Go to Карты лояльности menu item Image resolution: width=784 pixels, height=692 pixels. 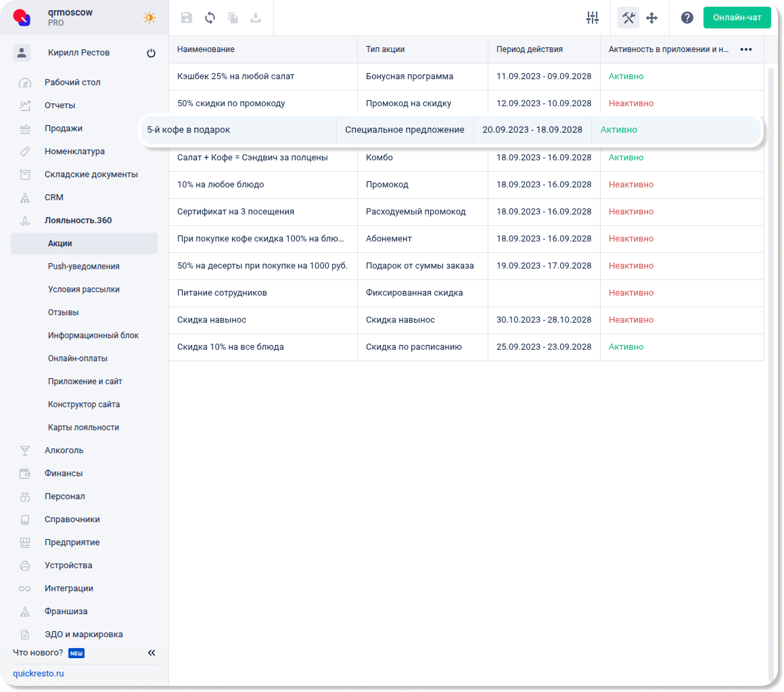(x=83, y=428)
